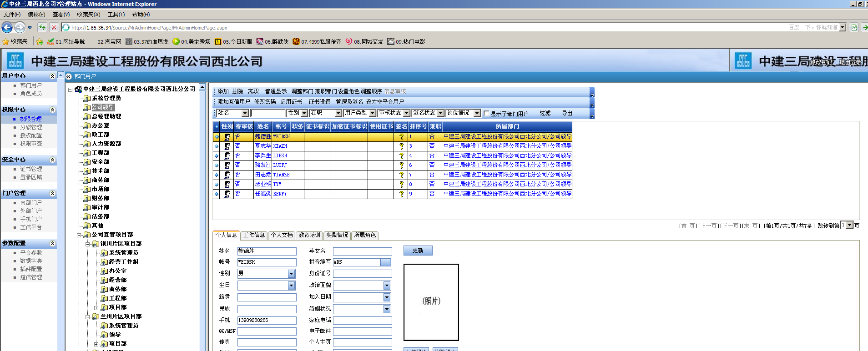Switch to the 教育培训 tab

point(309,235)
